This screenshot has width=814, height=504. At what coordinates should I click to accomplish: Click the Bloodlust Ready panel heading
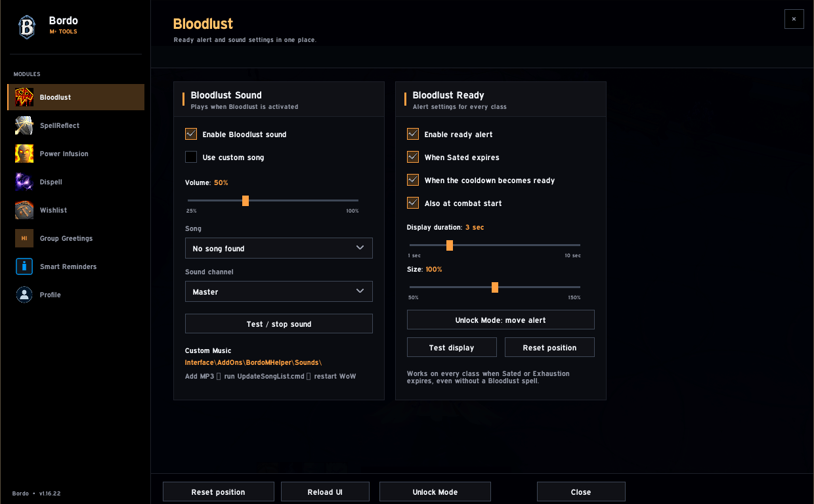click(448, 95)
